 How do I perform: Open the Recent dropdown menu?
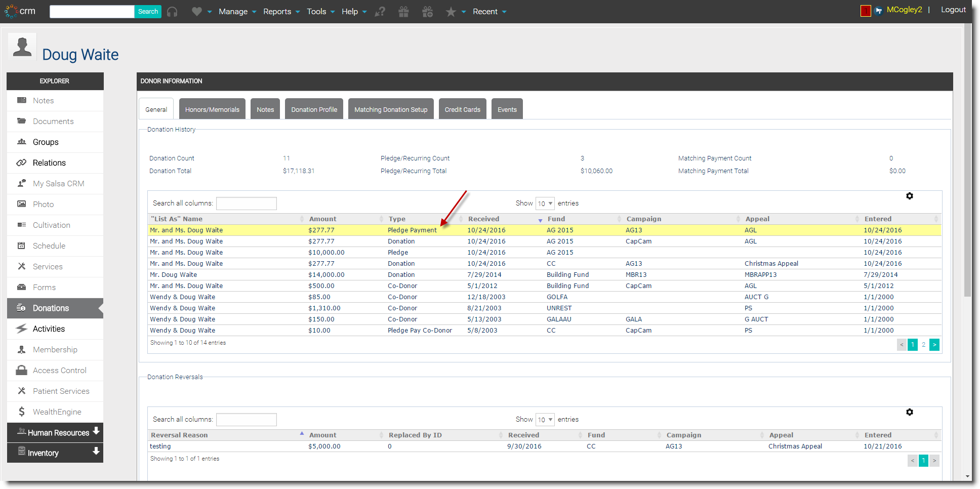[x=489, y=12]
